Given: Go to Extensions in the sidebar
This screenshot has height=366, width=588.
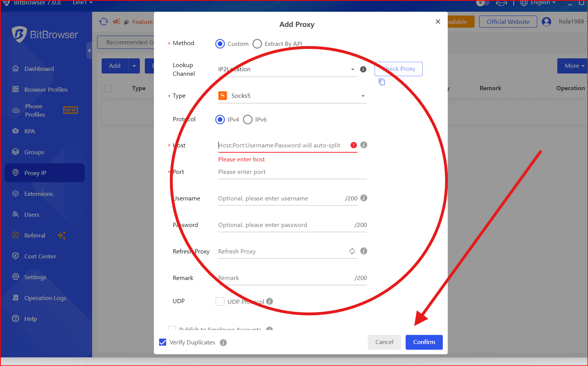Looking at the screenshot, I should click(x=38, y=194).
